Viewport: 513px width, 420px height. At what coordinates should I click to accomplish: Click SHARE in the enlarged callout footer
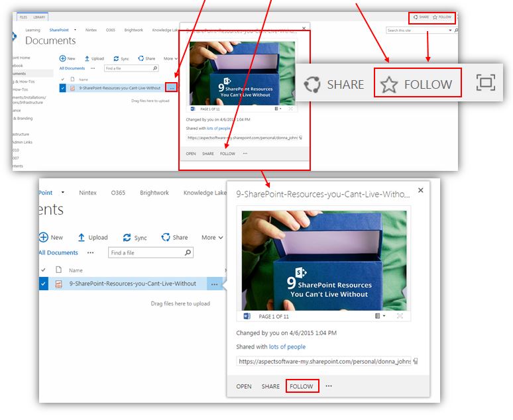[270, 386]
